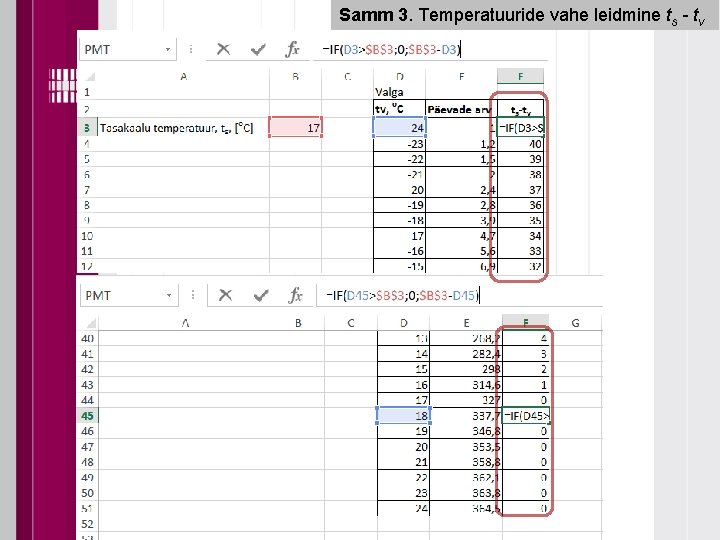Screen dimensions: 720x540
Task: Click the Cancel (X) icon in upper formula bar
Action: pyautogui.click(x=223, y=49)
